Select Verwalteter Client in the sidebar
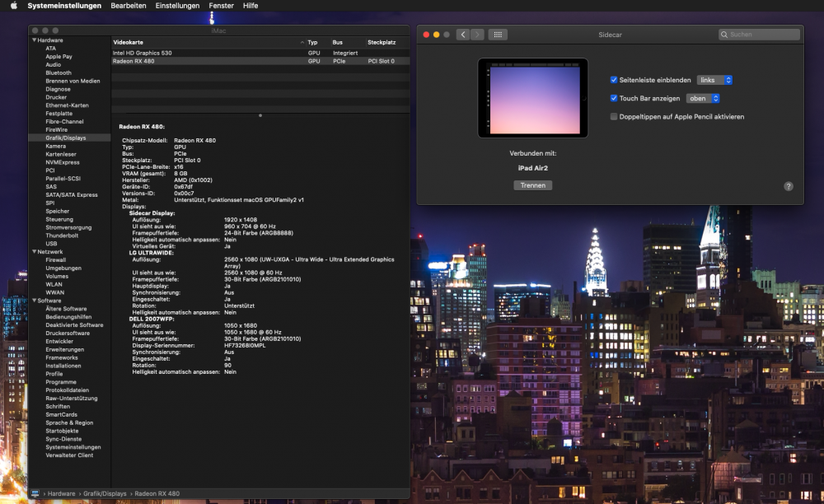 [x=69, y=455]
